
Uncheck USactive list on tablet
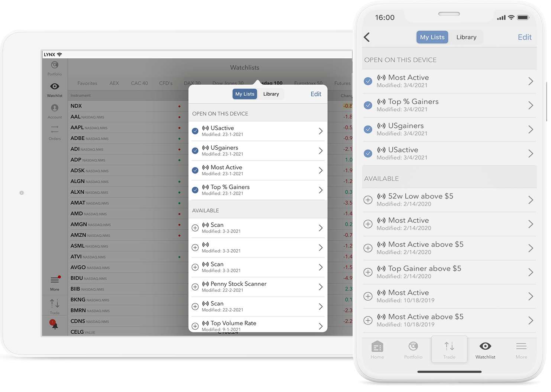[x=195, y=131]
